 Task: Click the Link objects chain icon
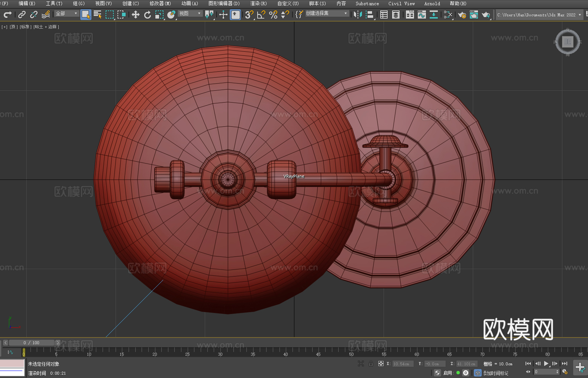click(x=22, y=14)
